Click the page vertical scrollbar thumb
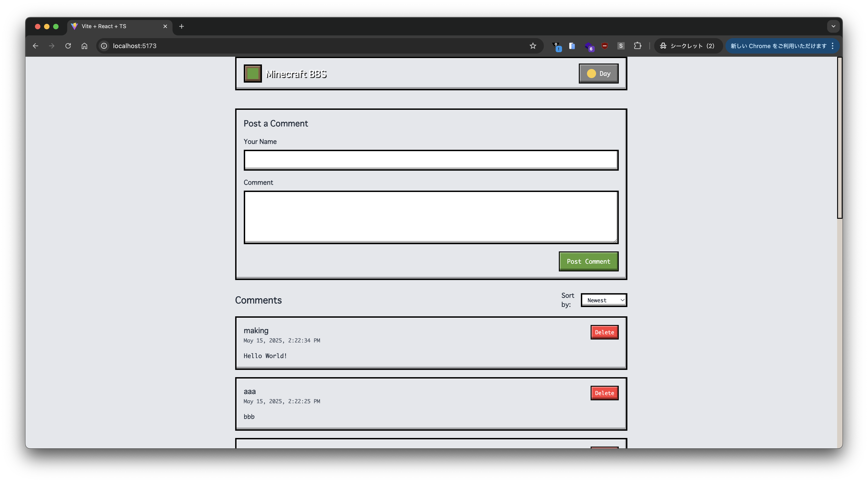868x482 pixels. tap(839, 138)
